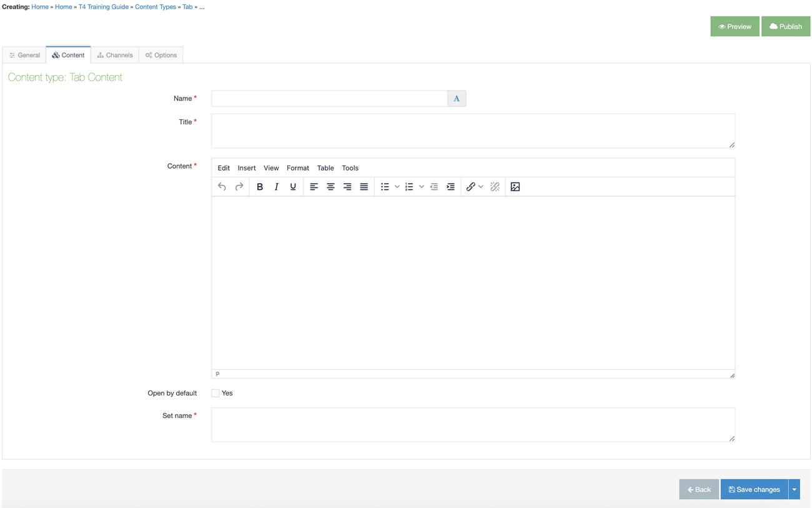Remove link with unlink icon
The width and height of the screenshot is (812, 508).
point(495,187)
